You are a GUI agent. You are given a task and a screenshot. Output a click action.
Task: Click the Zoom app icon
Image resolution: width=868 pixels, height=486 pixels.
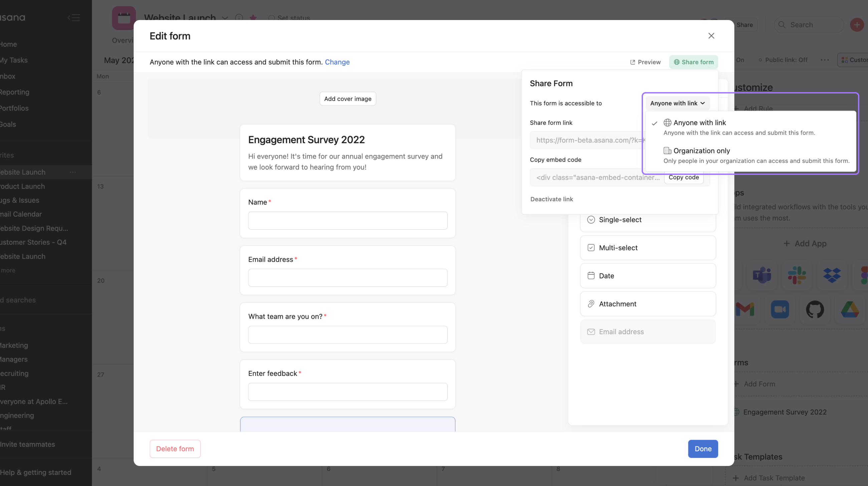pyautogui.click(x=780, y=309)
